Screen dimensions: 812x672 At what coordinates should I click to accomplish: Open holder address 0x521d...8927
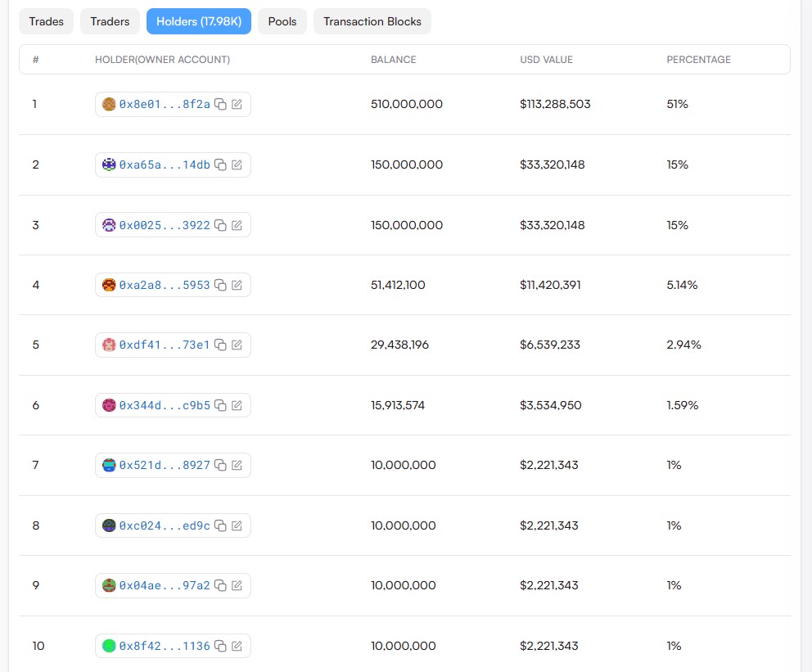pos(165,465)
